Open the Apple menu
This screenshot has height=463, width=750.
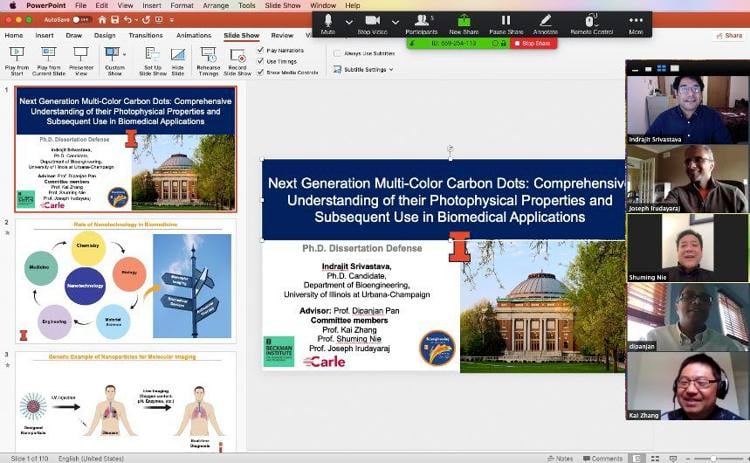coord(12,5)
